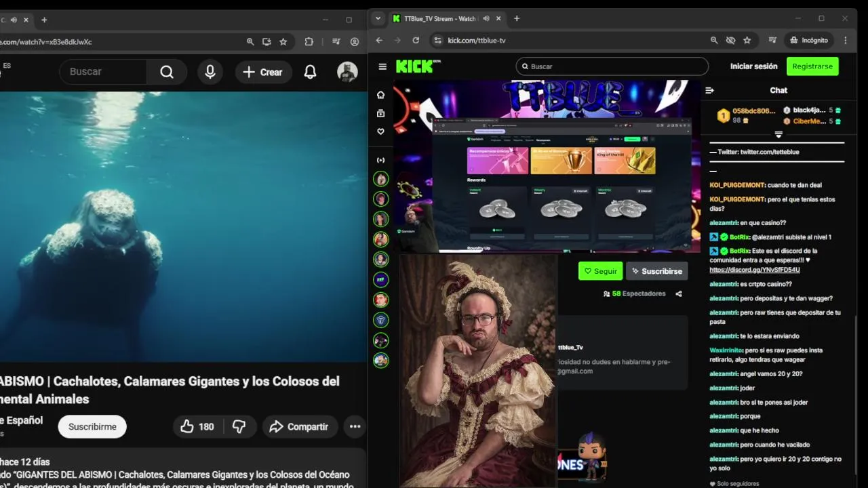
Task: Open Chrome three-dot menu in Kick window
Action: (845, 40)
